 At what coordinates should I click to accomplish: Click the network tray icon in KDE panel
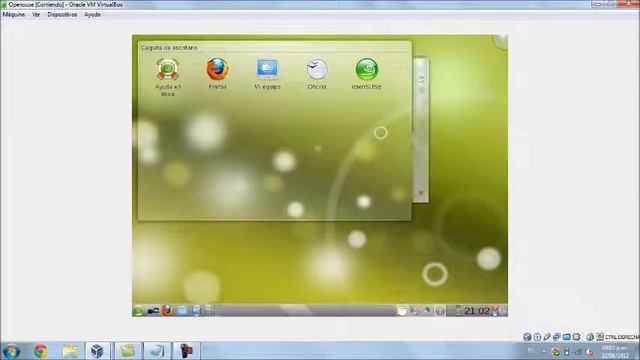(427, 311)
